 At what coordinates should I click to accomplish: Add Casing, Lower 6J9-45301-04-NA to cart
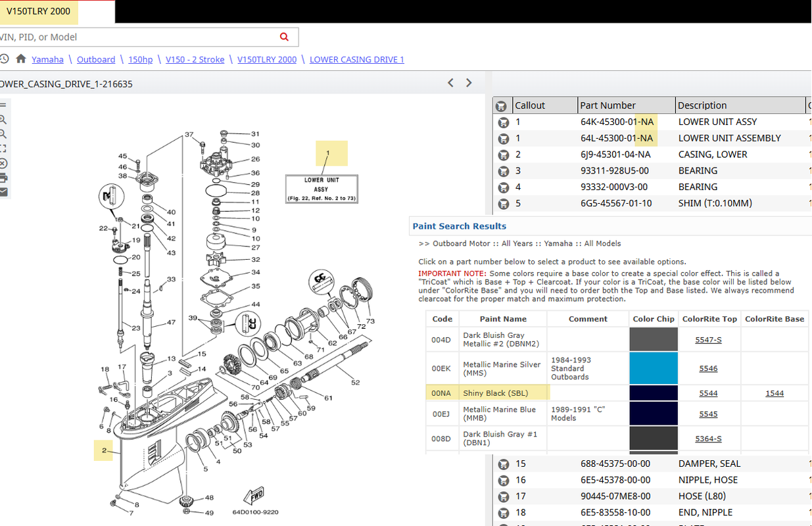504,155
